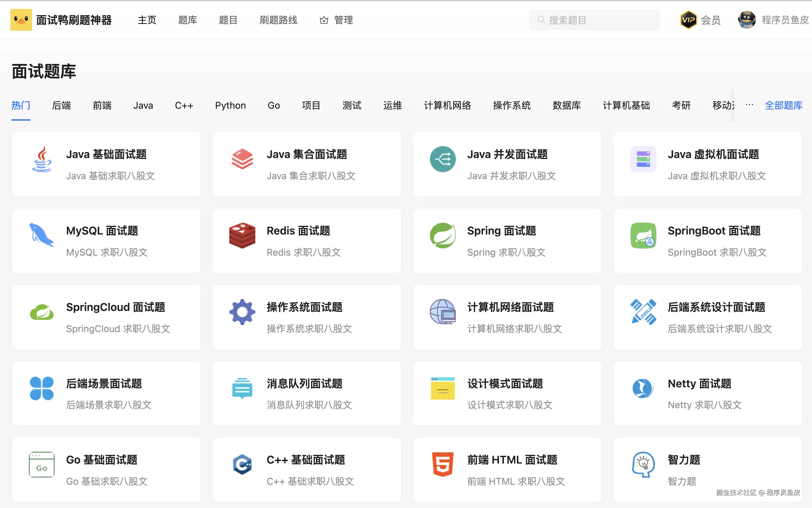
Task: Click the gear icon on 操作系统面试题 card
Action: pos(242,312)
